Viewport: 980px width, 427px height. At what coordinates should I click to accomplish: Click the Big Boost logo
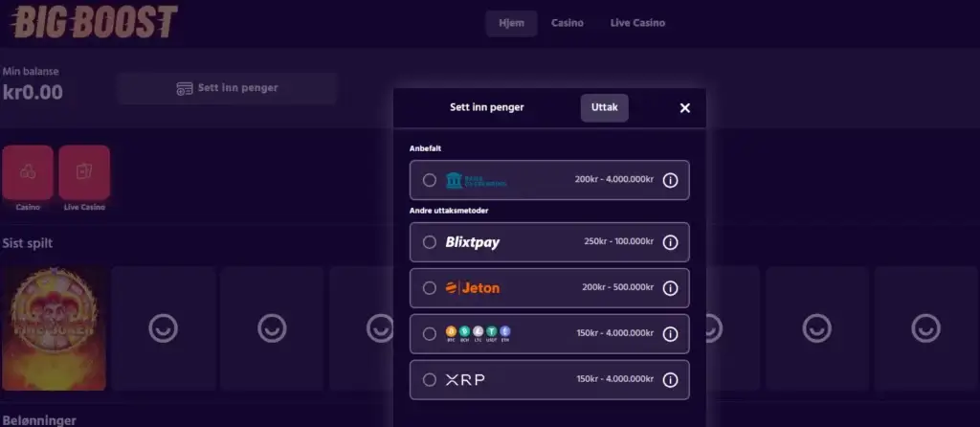click(x=95, y=23)
